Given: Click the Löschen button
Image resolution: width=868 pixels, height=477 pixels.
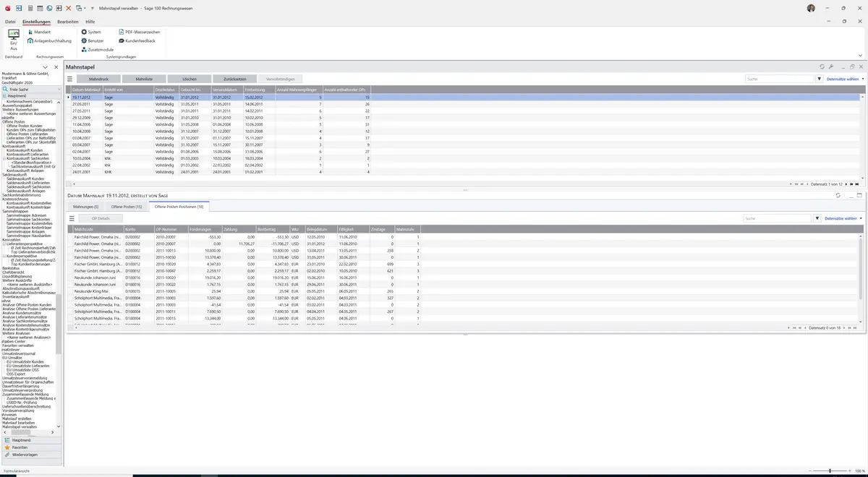Looking at the screenshot, I should [190, 79].
